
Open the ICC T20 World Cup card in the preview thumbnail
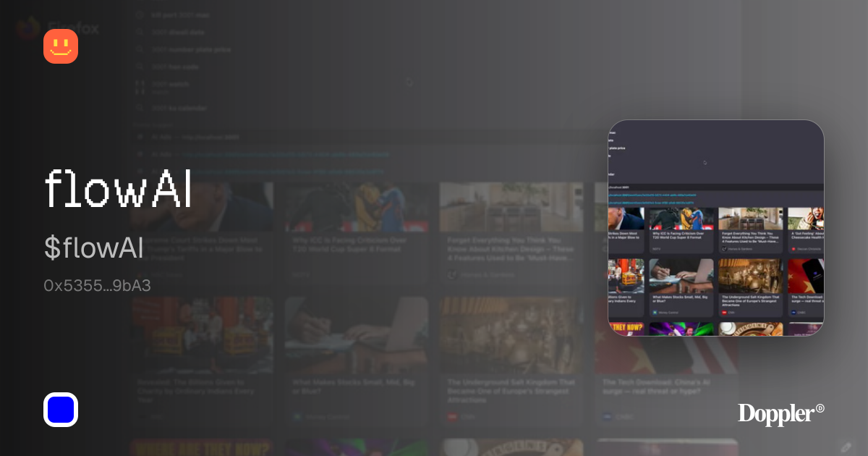click(x=681, y=231)
